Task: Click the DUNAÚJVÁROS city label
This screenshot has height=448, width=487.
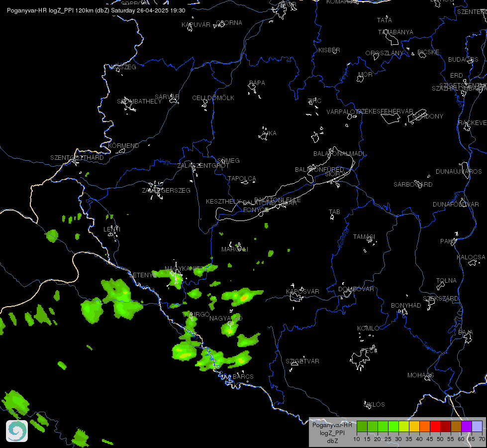Action: click(459, 171)
